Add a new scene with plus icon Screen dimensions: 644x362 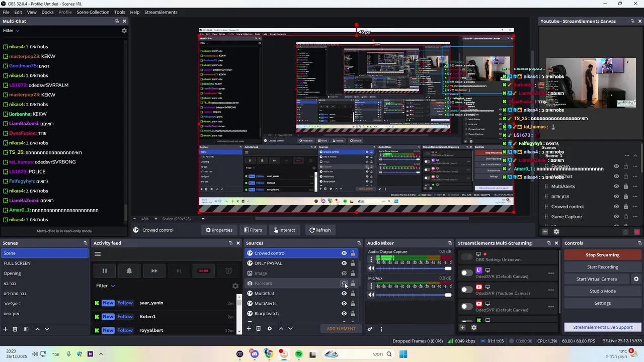point(6,329)
